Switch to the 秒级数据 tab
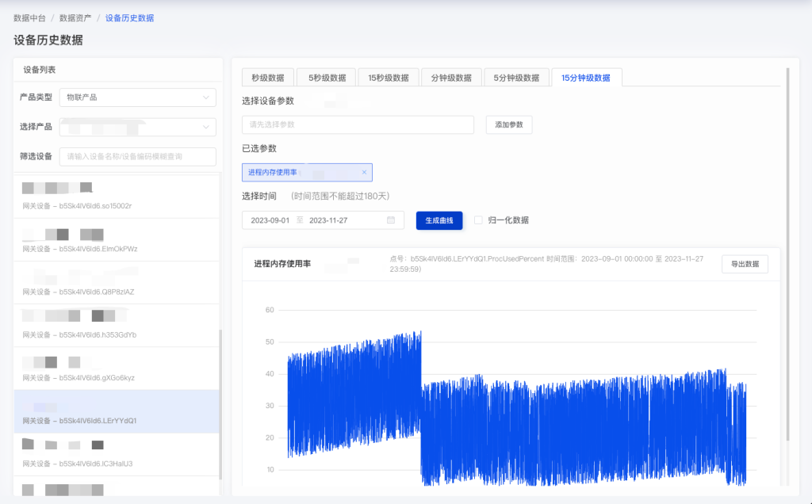The height and width of the screenshot is (504, 812). pos(266,77)
